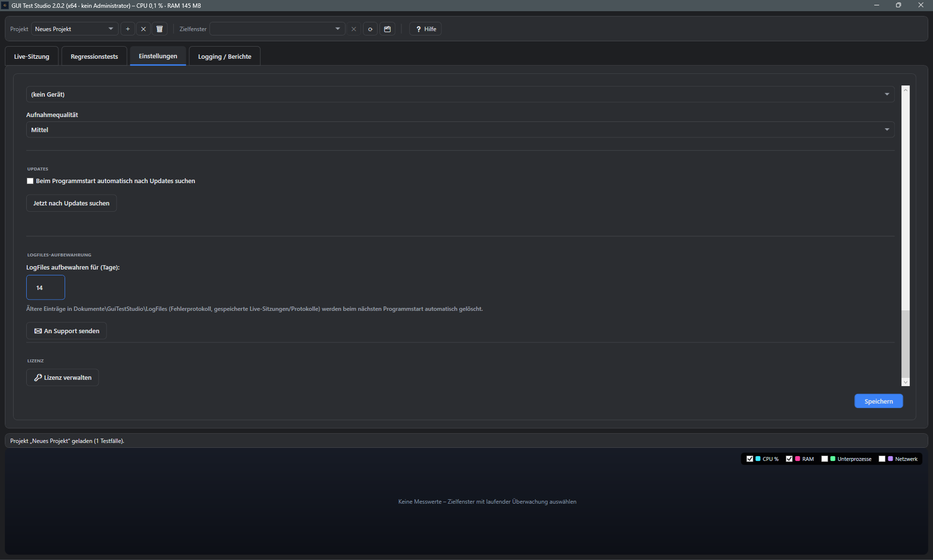The height and width of the screenshot is (560, 933).
Task: Click the X icon next to the project dropdown
Action: click(143, 29)
